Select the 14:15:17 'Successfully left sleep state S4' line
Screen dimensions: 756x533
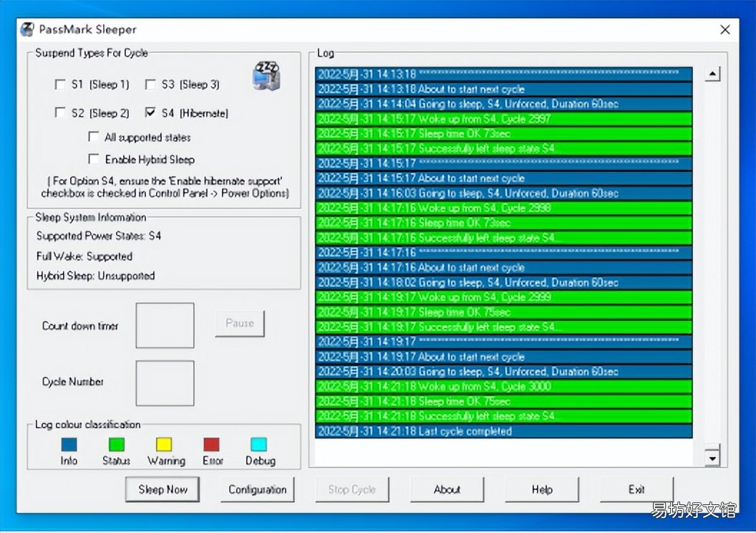[504, 148]
